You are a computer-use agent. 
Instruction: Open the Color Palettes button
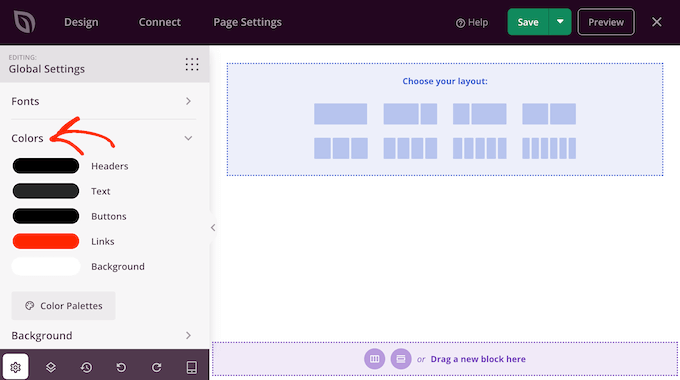point(63,306)
